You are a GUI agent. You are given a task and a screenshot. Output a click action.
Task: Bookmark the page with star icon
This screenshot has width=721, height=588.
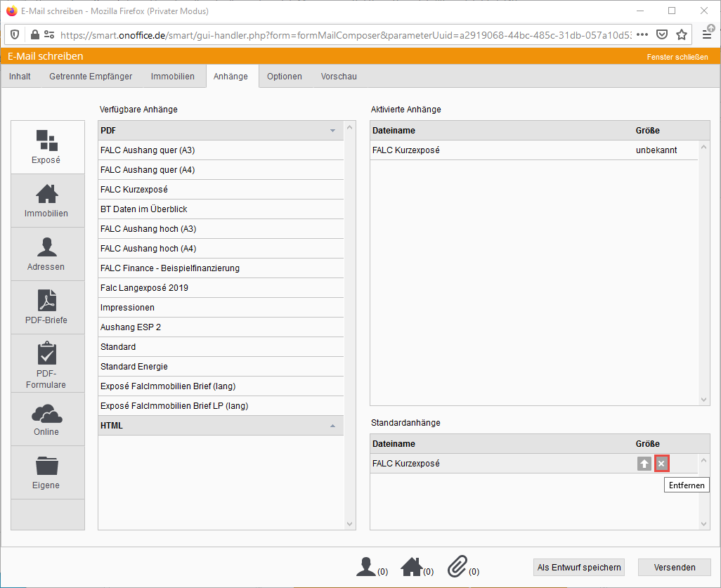click(x=681, y=34)
